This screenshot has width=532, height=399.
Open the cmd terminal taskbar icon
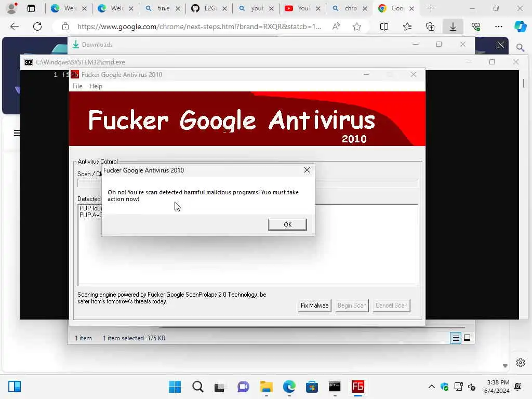335,387
